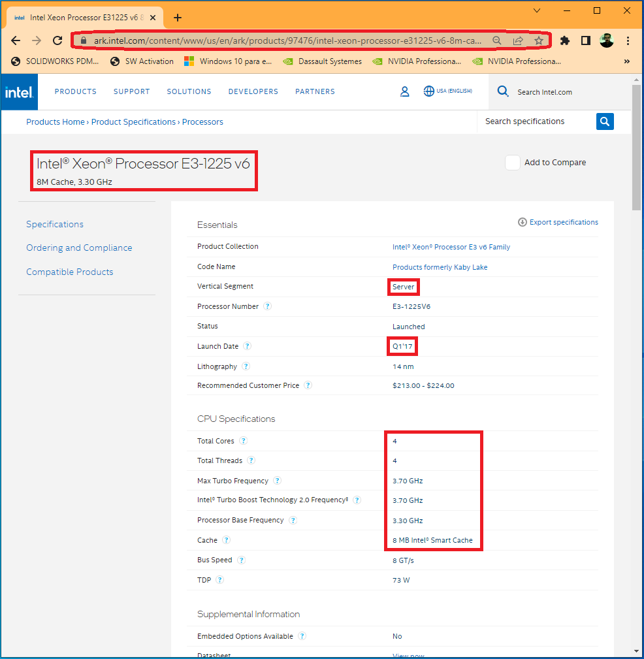
Task: Click the blue search specifications button
Action: (605, 121)
